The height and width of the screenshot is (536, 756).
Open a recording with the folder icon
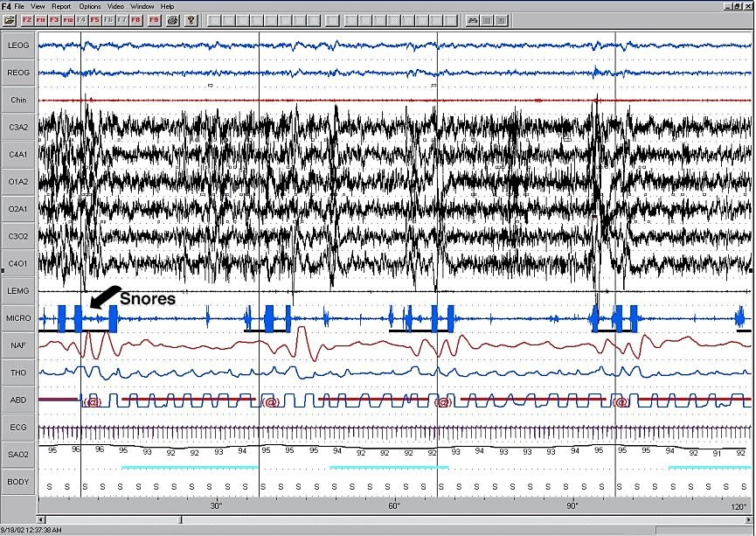click(10, 20)
